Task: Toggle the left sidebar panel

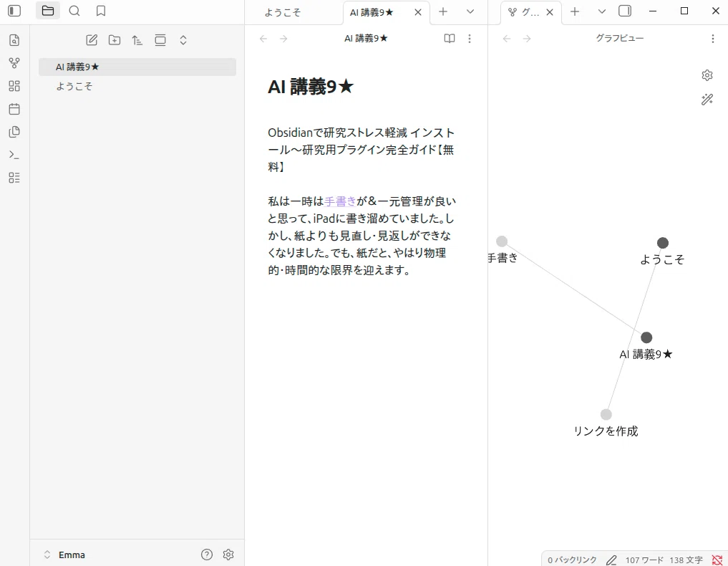Action: pos(14,11)
